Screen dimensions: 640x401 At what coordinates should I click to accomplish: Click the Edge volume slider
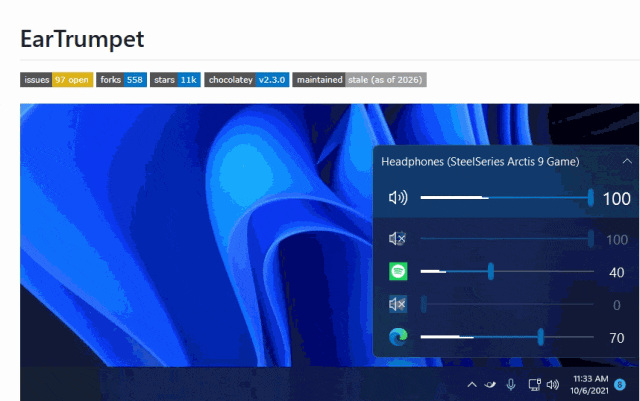click(x=507, y=337)
